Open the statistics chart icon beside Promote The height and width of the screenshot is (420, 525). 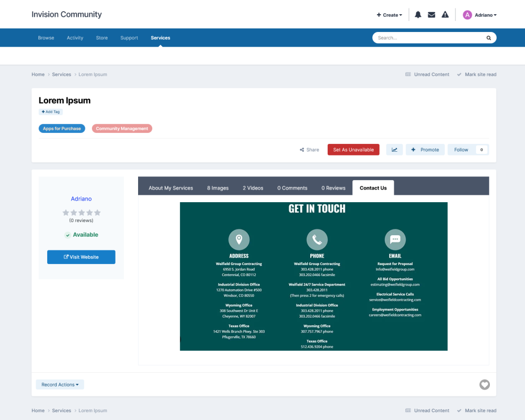point(394,150)
